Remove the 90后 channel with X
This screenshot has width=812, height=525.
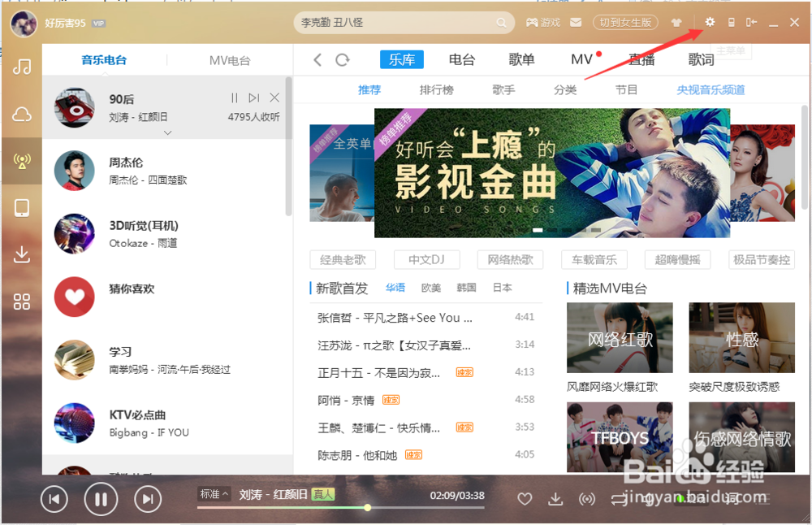pos(274,98)
